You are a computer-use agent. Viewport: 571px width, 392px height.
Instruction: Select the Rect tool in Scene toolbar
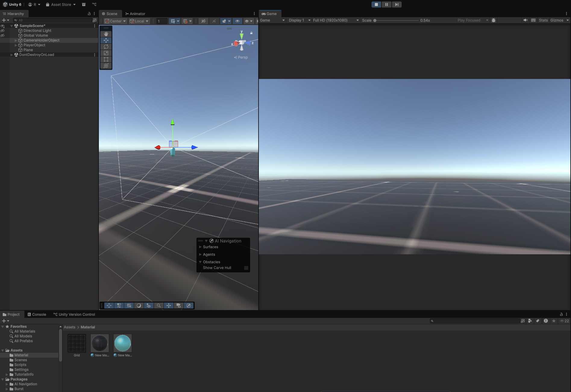pyautogui.click(x=106, y=59)
